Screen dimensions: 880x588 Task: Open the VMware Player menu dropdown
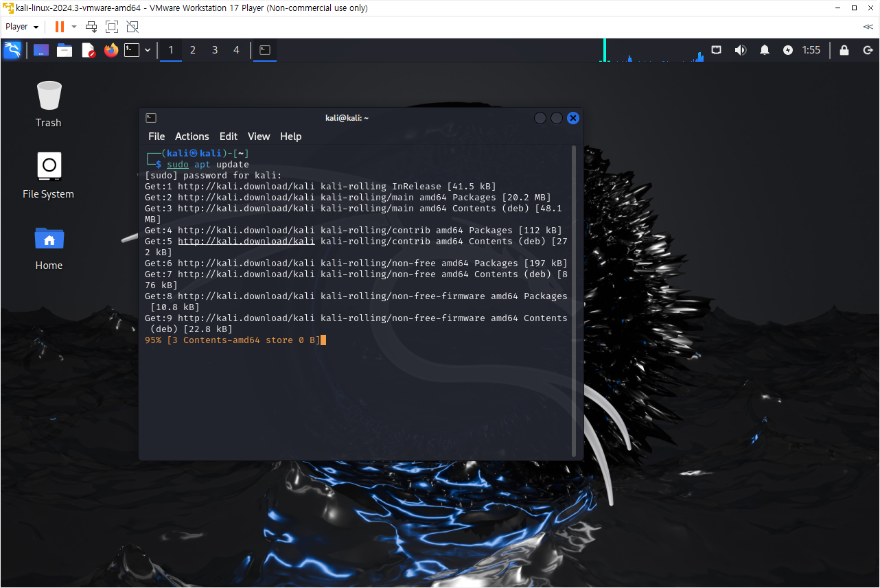click(x=22, y=27)
